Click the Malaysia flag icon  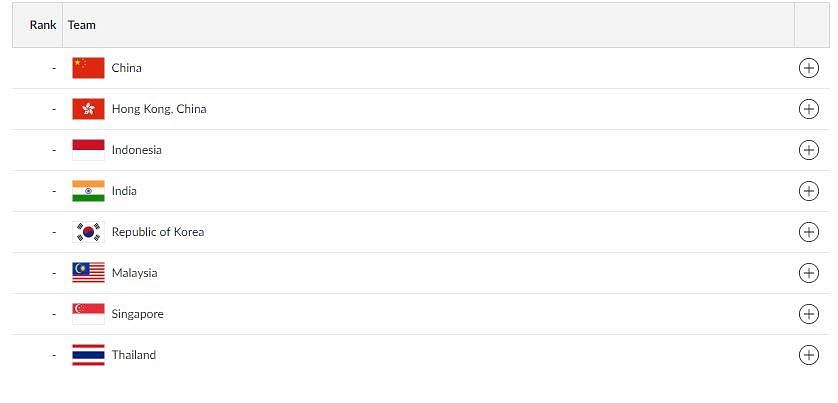pyautogui.click(x=89, y=273)
